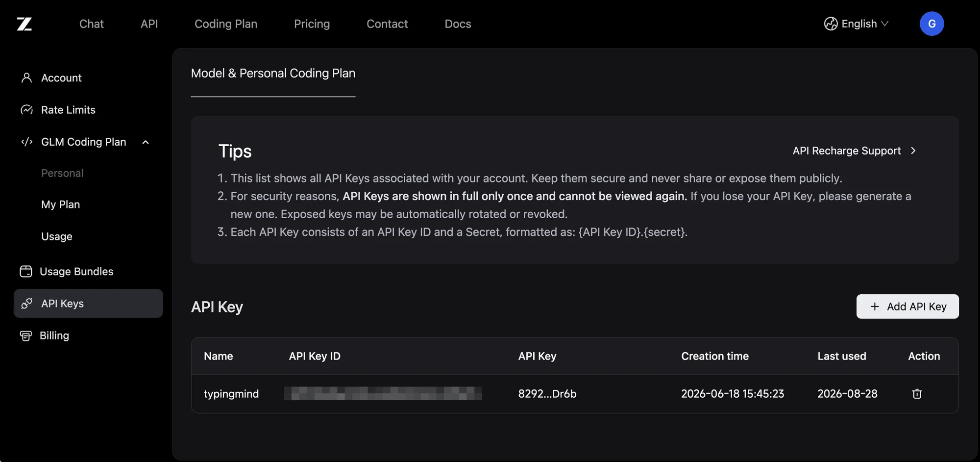Click the API Keys key icon
Image resolution: width=980 pixels, height=462 pixels.
point(27,304)
